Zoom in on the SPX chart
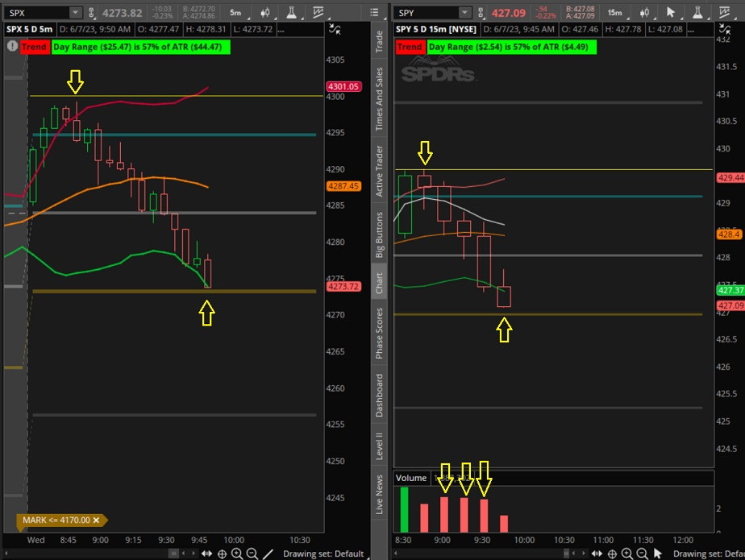This screenshot has width=745, height=560. (236, 554)
